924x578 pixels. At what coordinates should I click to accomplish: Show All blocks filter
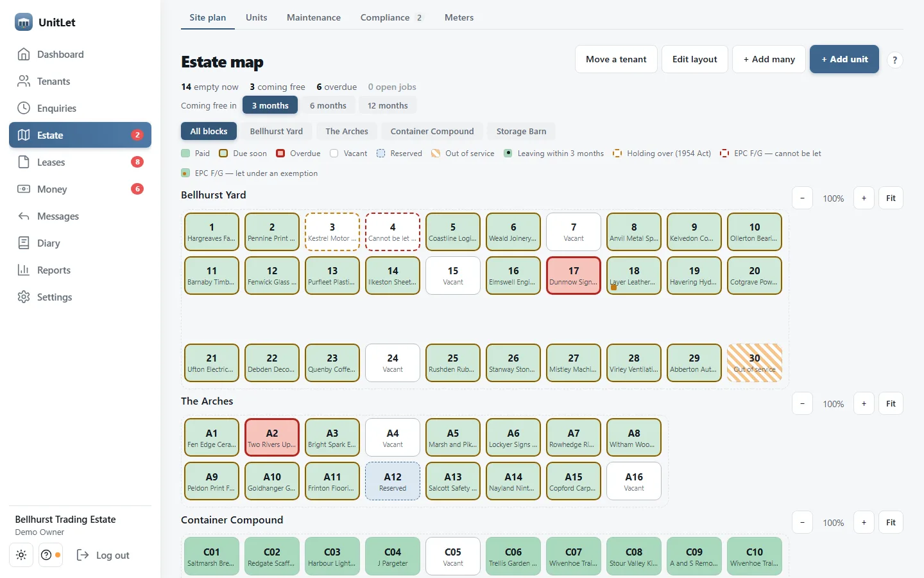(209, 131)
